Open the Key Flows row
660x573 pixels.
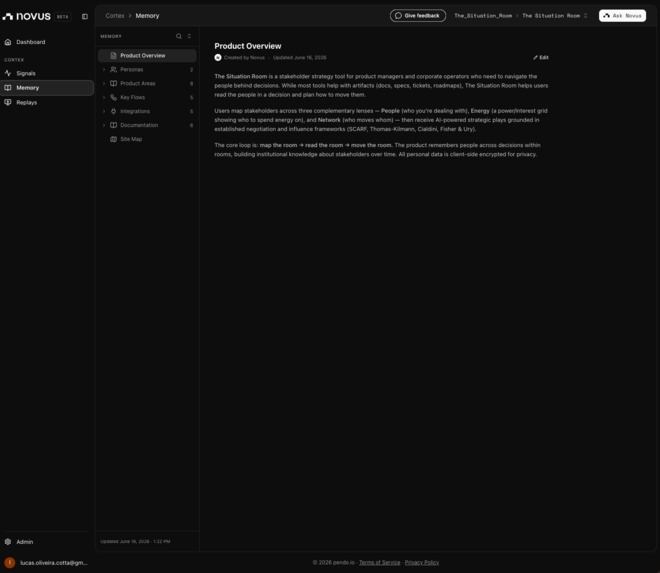(147, 97)
